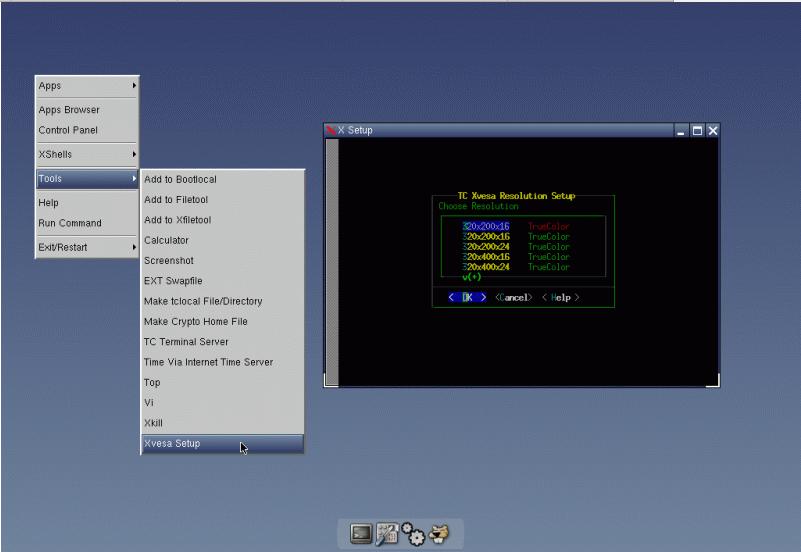Open the editor icon in the dock

coord(387,534)
